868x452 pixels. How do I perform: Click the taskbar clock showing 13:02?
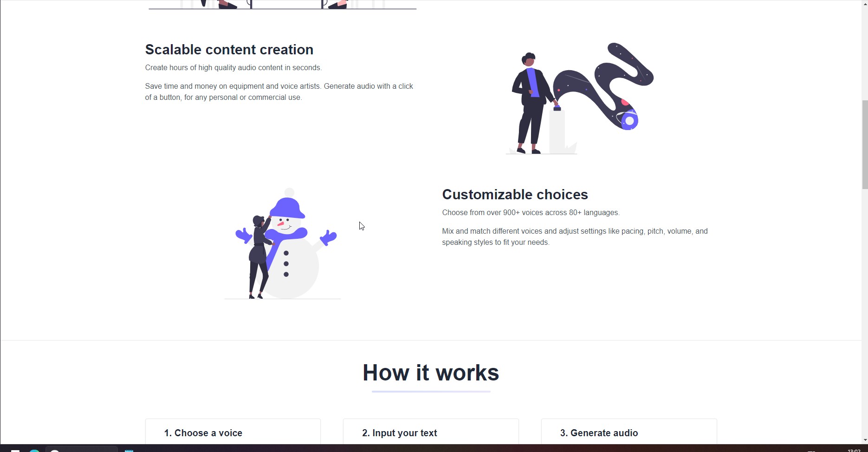click(854, 450)
